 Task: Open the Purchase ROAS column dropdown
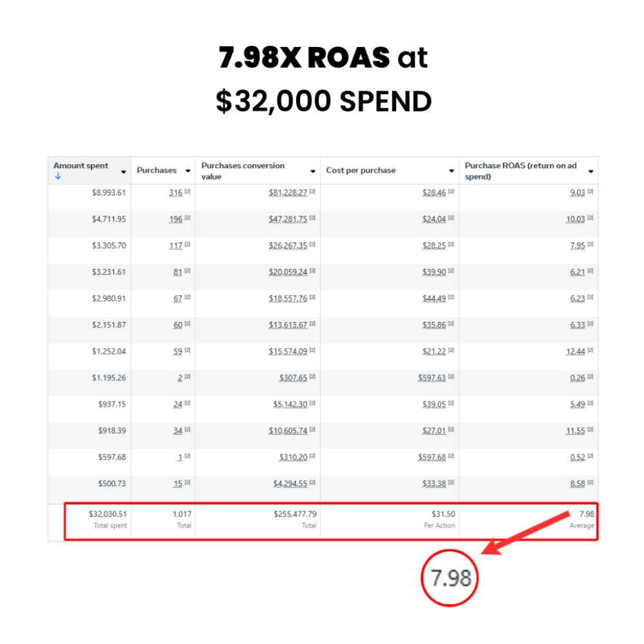590,170
